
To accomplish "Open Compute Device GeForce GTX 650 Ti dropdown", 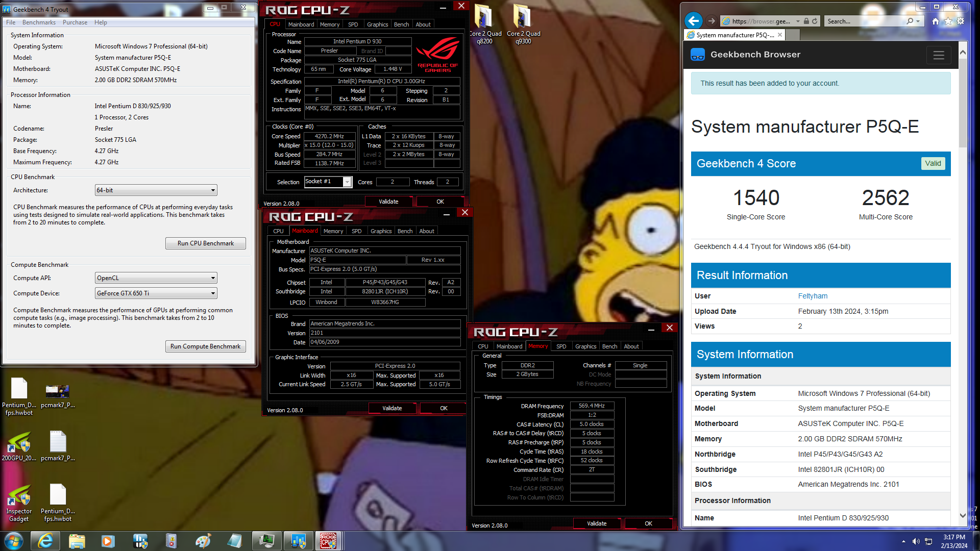I will click(x=156, y=293).
